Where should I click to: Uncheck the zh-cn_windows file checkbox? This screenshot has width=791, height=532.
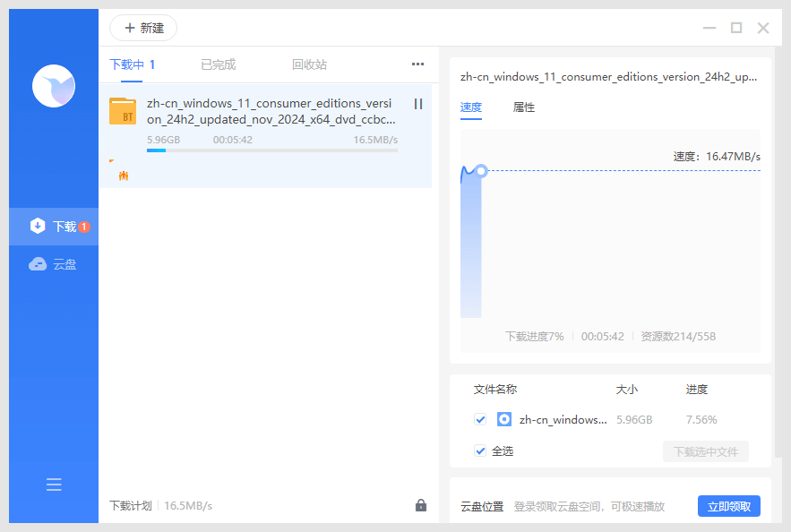coord(480,419)
